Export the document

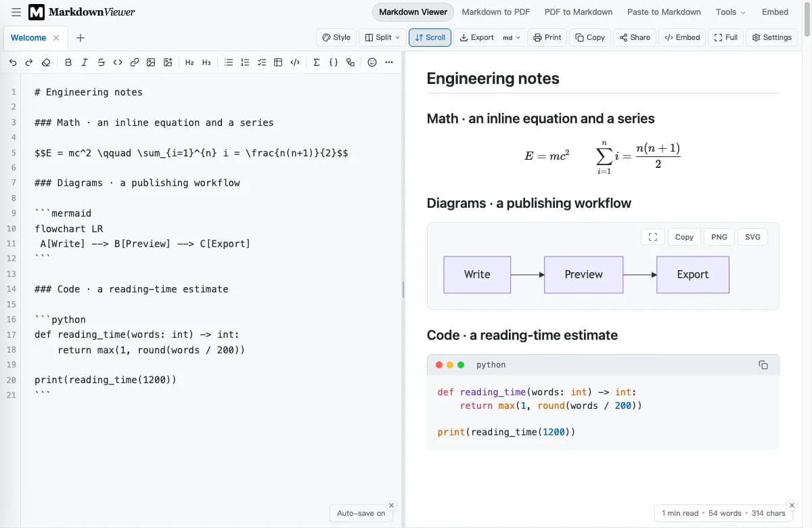click(x=476, y=37)
